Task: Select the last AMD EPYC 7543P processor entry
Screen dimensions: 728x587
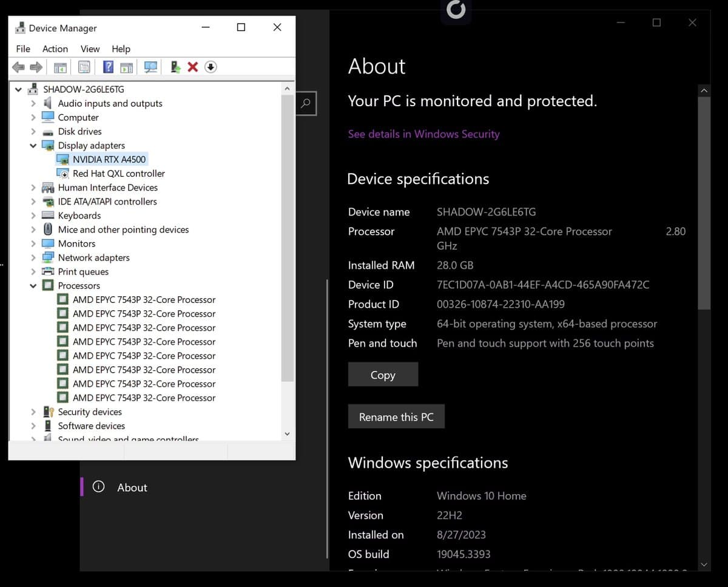Action: 144,398
